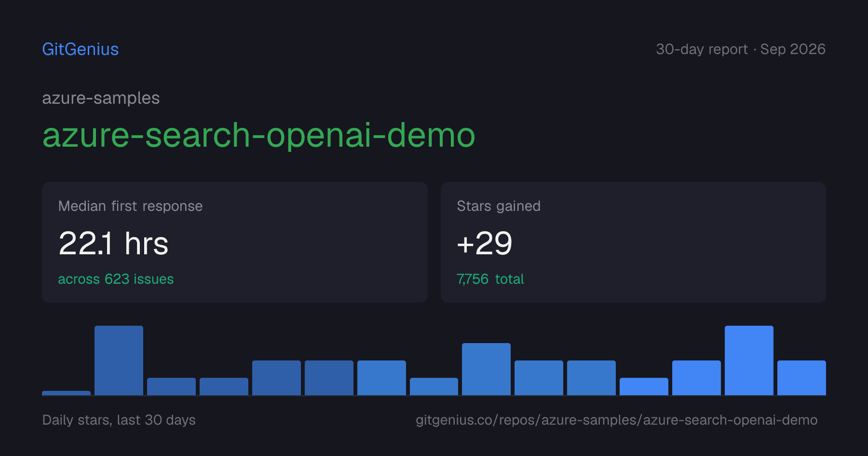Click the 22.1 hrs value

[113, 243]
